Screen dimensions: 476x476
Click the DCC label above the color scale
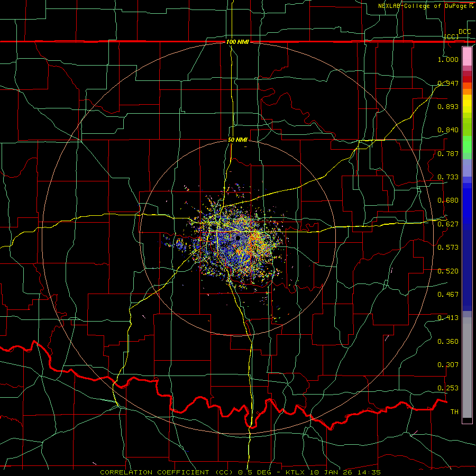click(464, 32)
